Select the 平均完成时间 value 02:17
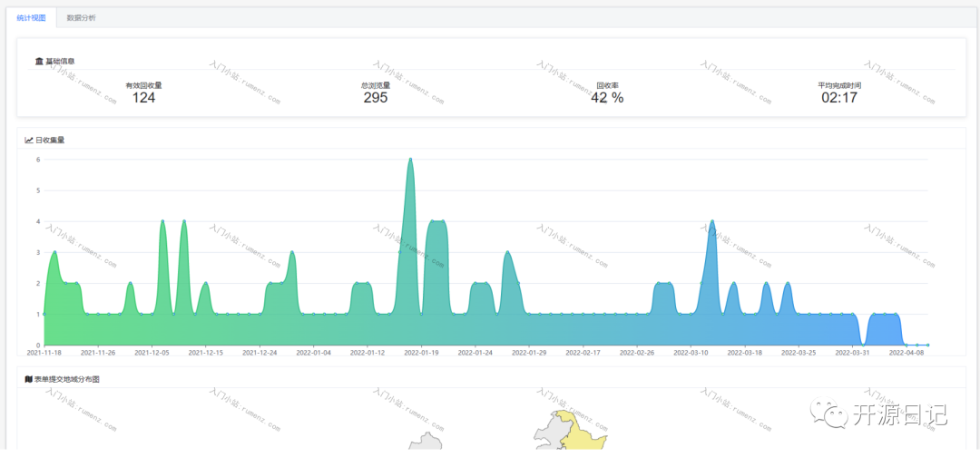Screen dimensions: 980x457 (x=839, y=98)
